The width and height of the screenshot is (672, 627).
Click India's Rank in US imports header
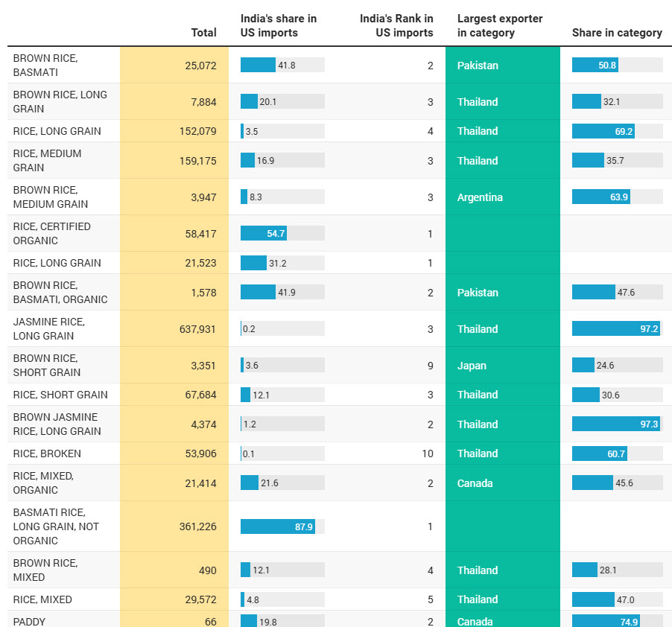pyautogui.click(x=396, y=25)
